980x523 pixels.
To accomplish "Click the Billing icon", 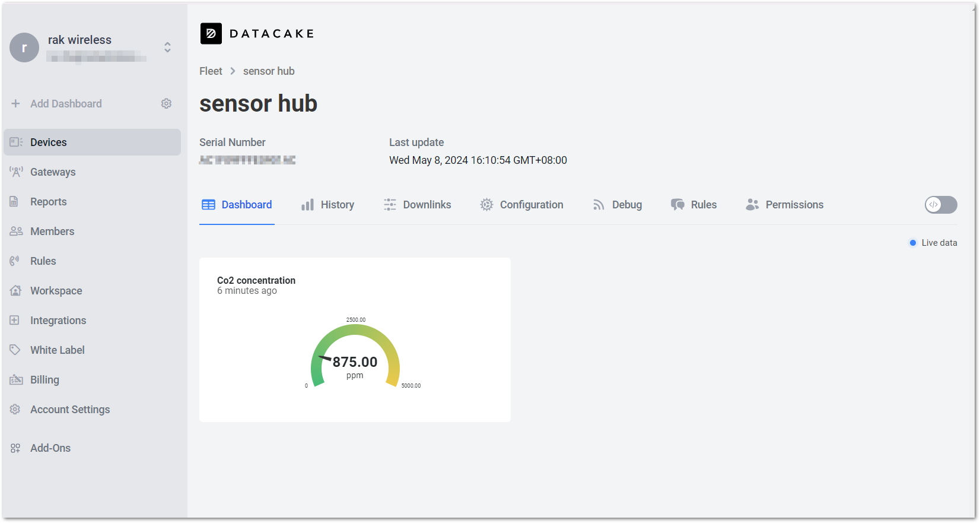I will pyautogui.click(x=16, y=380).
